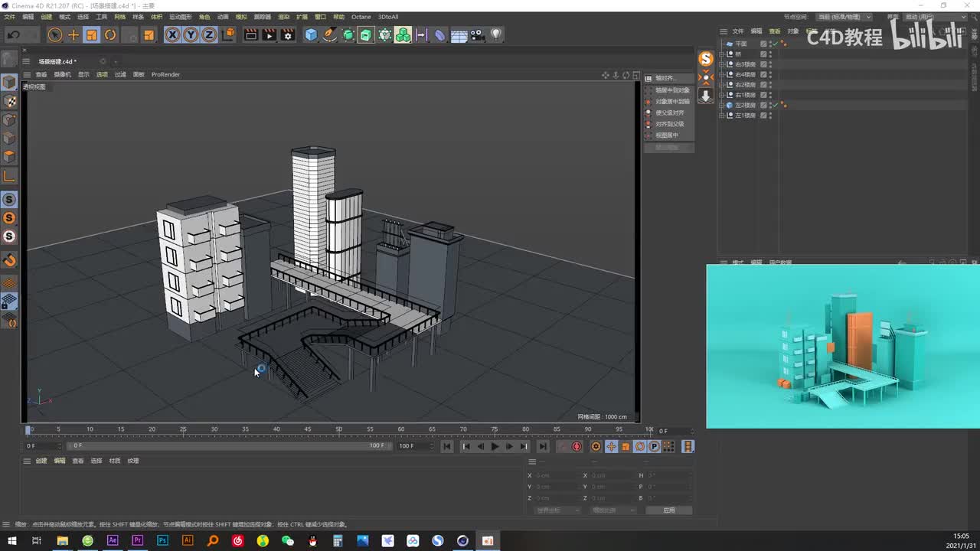
Task: Open the 创建 menu in the menu bar
Action: [46, 17]
